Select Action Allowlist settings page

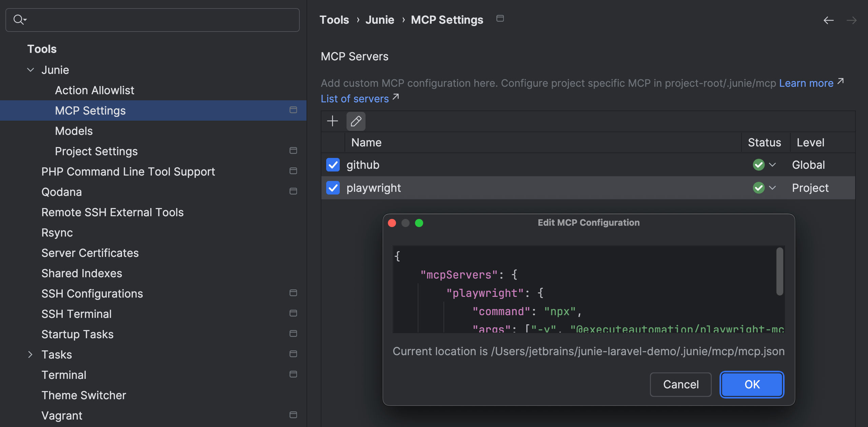[95, 90]
